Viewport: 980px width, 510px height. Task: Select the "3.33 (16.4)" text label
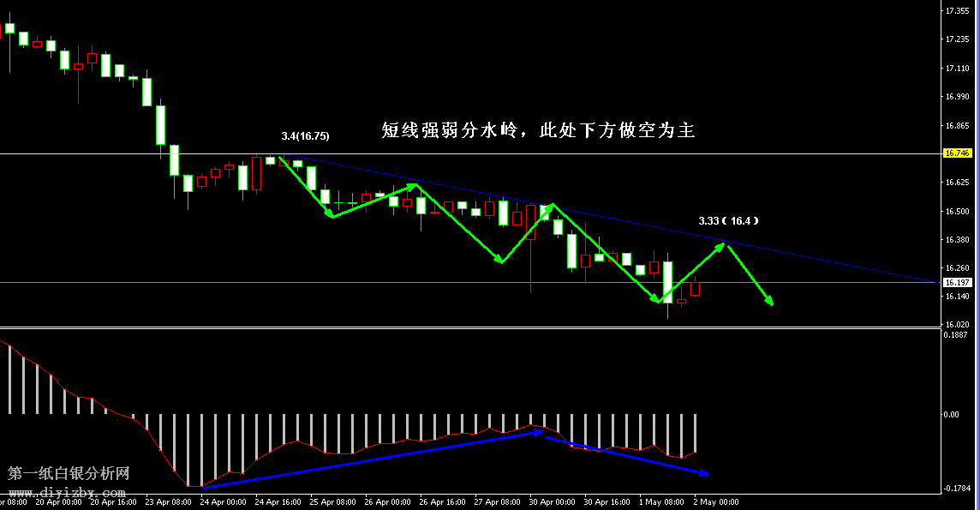point(728,221)
